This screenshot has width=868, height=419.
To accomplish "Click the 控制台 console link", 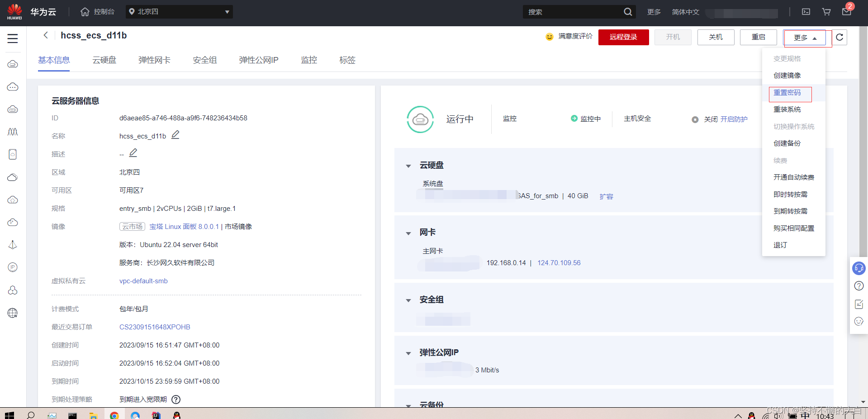I will [x=104, y=12].
